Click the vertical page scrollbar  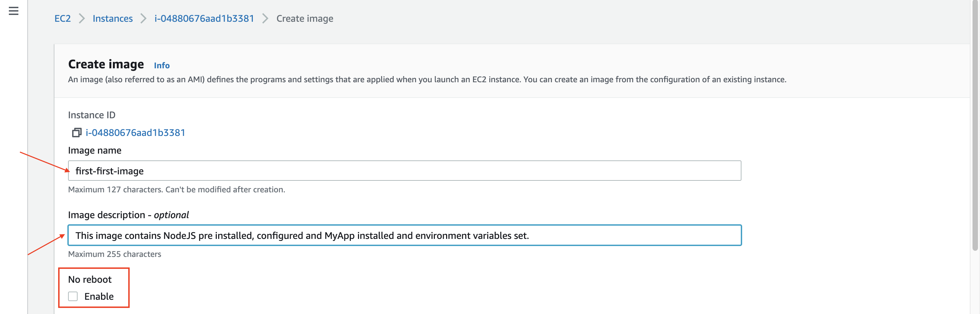[975, 125]
